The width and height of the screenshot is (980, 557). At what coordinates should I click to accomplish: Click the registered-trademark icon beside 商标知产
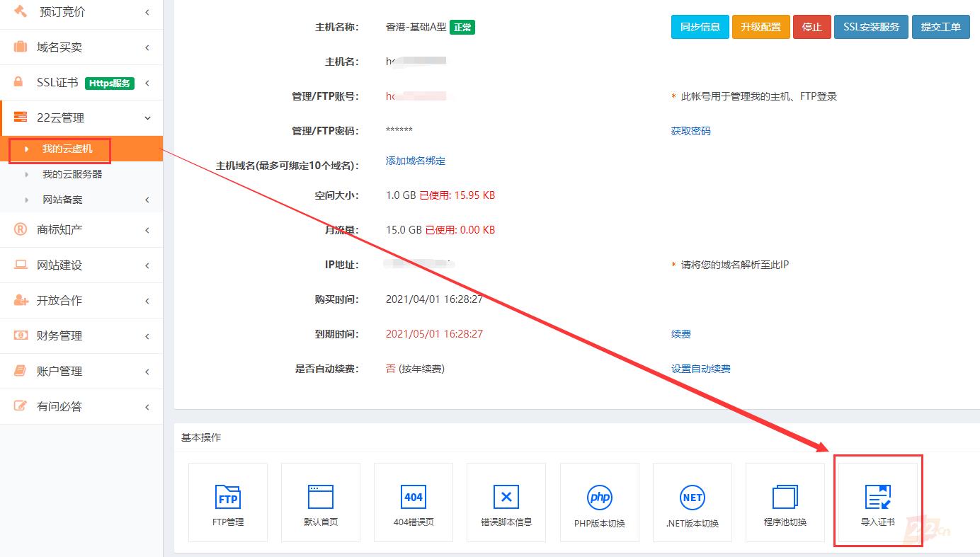click(x=21, y=229)
